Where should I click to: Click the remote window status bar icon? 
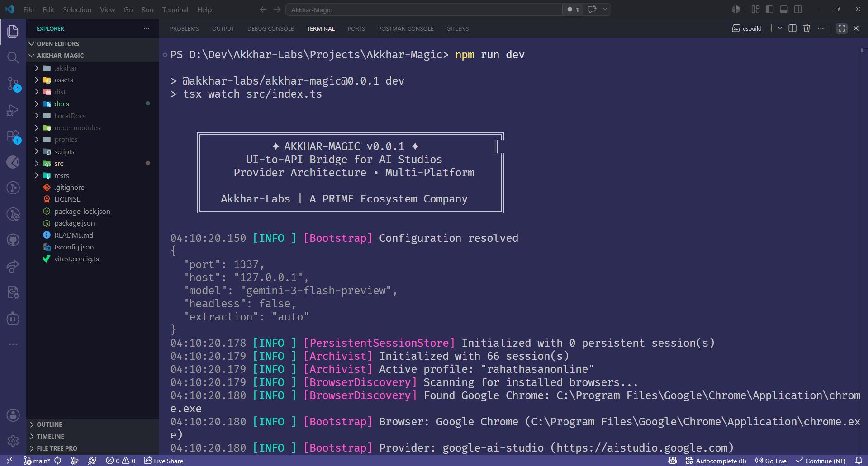click(x=9, y=461)
